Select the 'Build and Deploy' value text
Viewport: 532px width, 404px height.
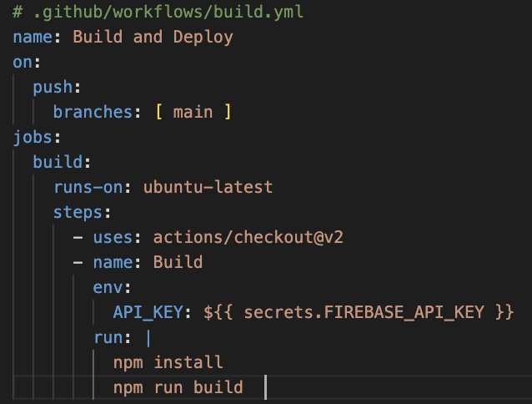click(x=153, y=38)
